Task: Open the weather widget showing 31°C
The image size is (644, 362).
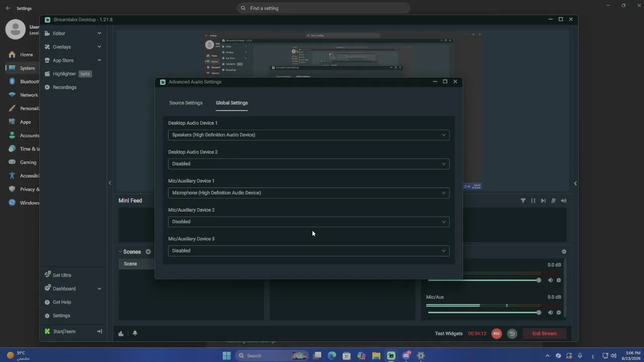Action: (18, 355)
